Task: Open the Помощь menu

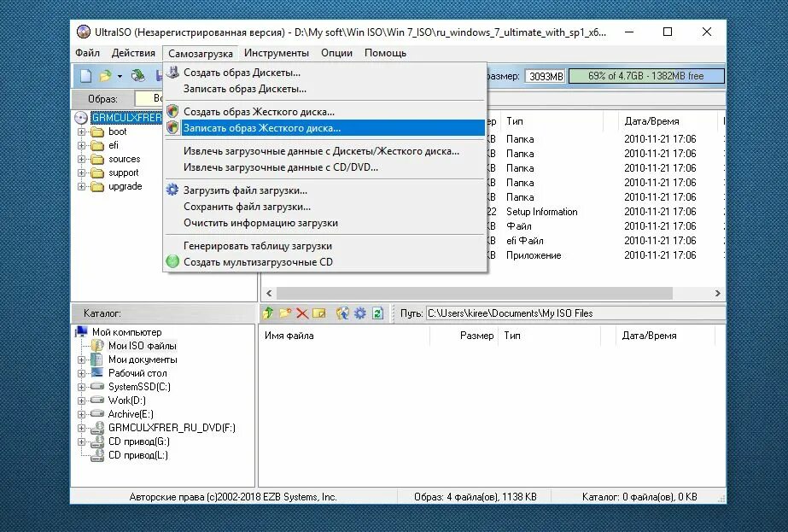Action: (385, 53)
